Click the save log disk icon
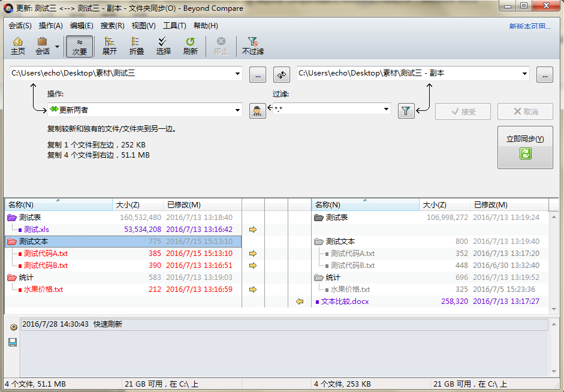The height and width of the screenshot is (392, 564). [12, 342]
